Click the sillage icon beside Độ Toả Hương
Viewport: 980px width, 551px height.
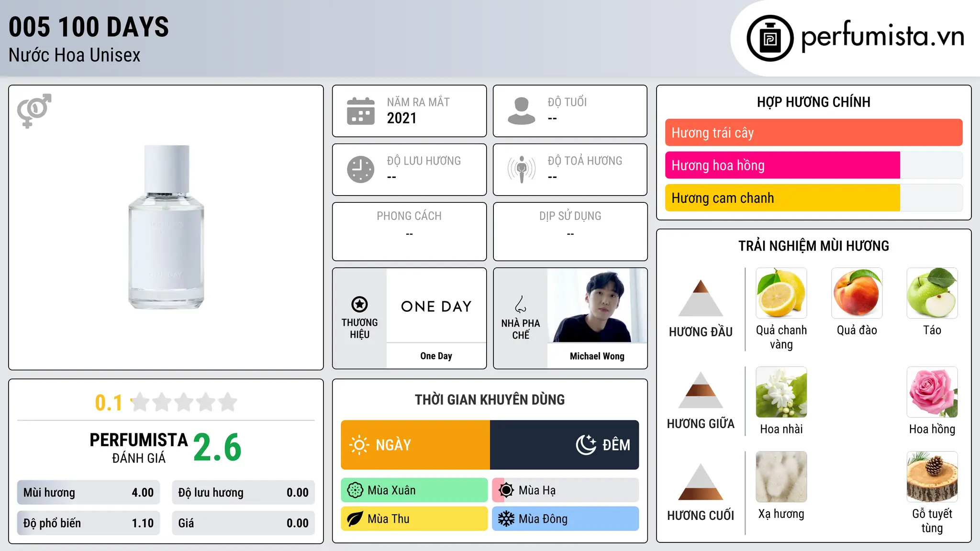pyautogui.click(x=521, y=169)
